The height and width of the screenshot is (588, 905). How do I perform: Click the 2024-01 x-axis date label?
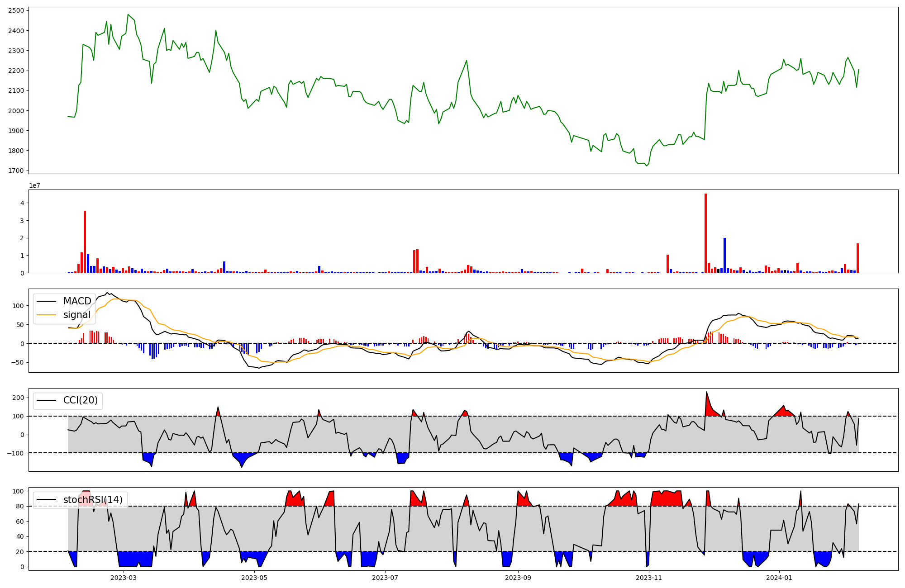[780, 578]
